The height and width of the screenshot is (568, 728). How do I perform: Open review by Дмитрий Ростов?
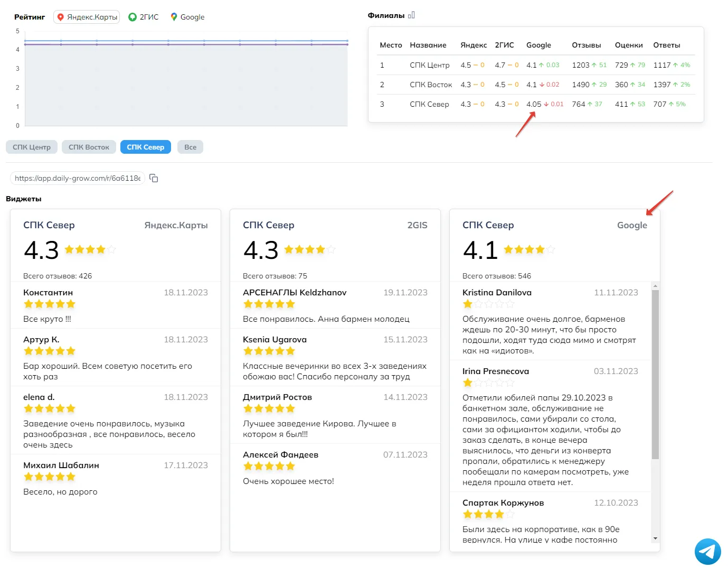coord(335,415)
